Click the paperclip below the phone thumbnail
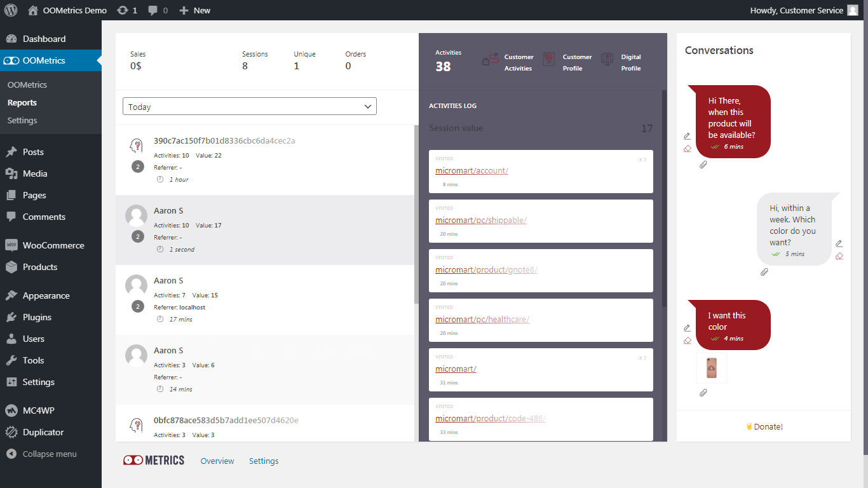The image size is (868, 488). 703,393
